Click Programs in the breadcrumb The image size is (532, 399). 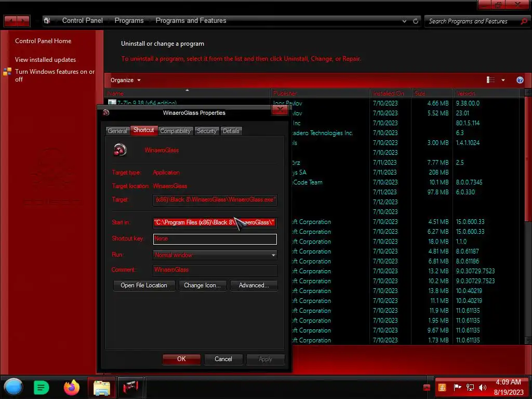(x=129, y=21)
